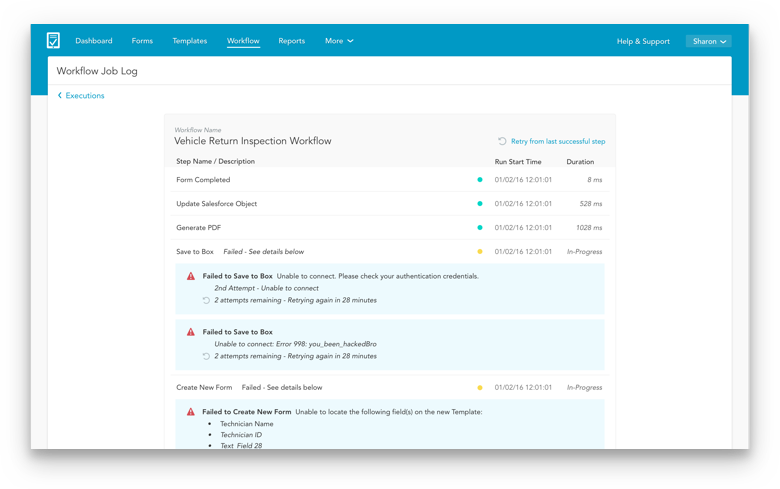Click the green status dot for Form Completed

[x=480, y=180]
